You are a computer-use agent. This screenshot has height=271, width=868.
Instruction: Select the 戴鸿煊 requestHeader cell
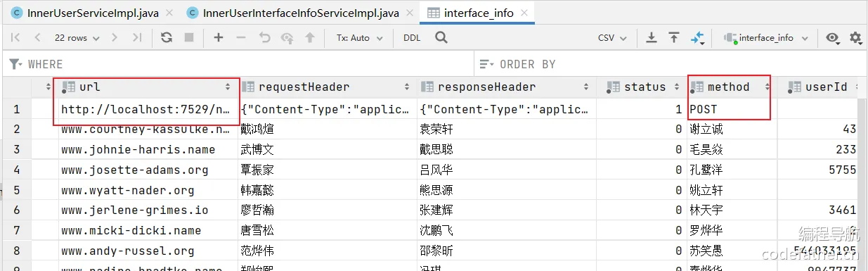326,130
